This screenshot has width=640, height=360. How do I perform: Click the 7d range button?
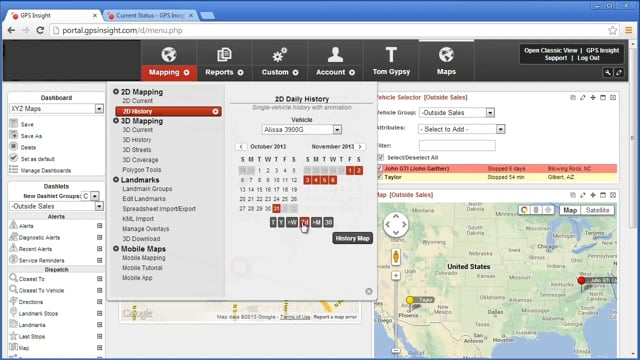[x=304, y=222]
